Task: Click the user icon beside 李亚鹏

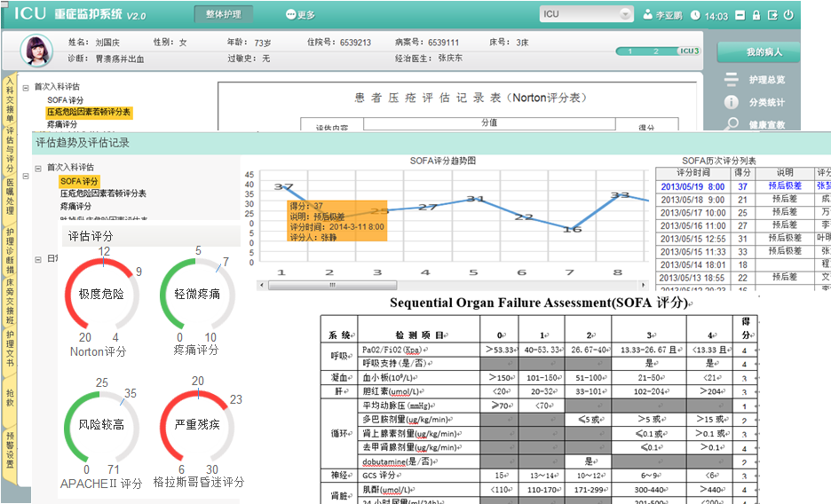Action: [647, 15]
